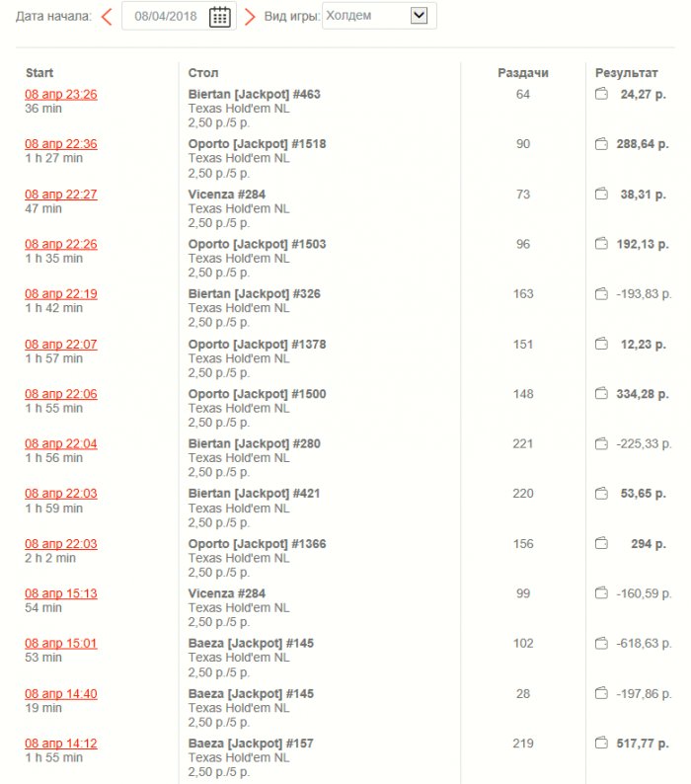Sort by the Результат column header
This screenshot has width=691, height=784.
click(x=626, y=73)
